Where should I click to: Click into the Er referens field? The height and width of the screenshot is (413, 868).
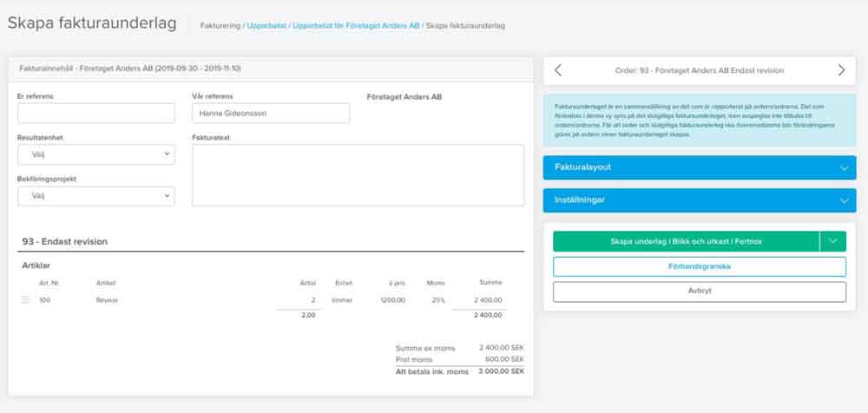tap(95, 114)
